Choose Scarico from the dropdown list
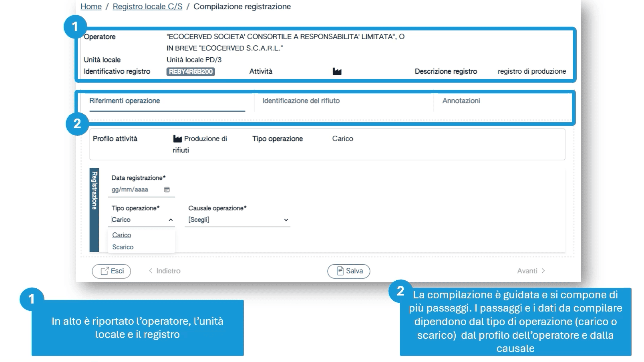Viewport: 644px width, 362px height. pos(123,247)
